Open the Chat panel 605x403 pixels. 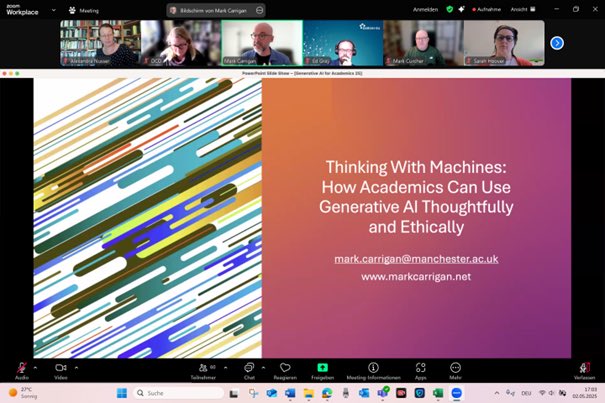point(249,371)
